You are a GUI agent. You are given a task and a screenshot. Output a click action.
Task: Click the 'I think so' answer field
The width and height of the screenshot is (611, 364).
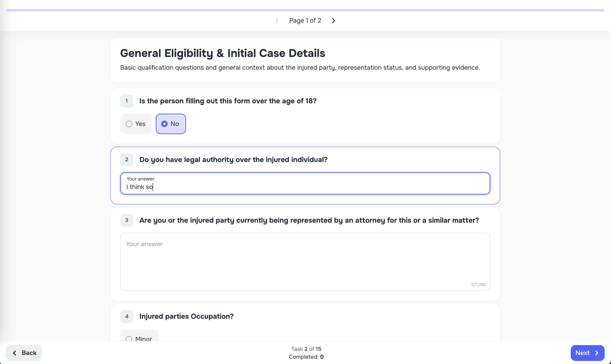[305, 184]
